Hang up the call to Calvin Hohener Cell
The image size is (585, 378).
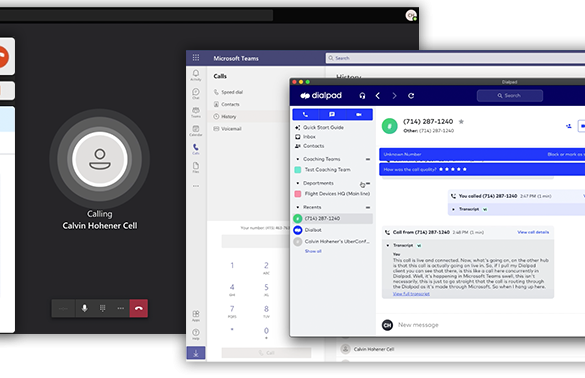pos(138,308)
